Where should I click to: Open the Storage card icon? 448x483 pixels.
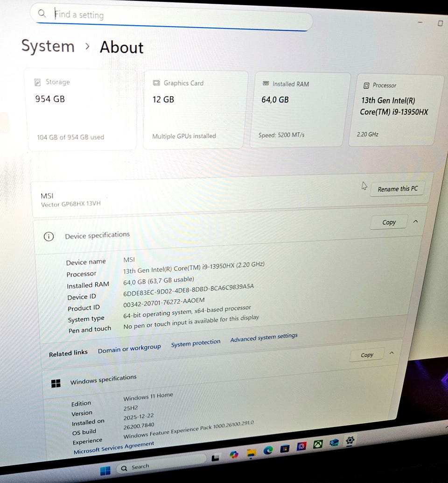pos(37,82)
